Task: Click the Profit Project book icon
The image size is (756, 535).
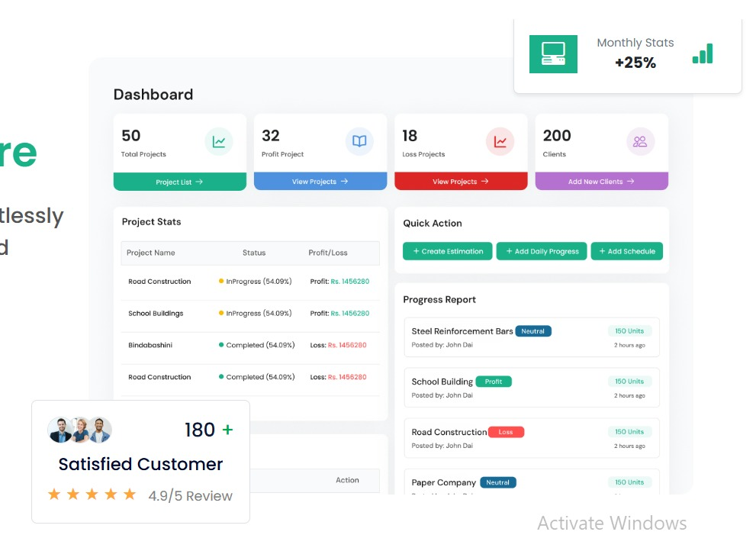Action: coord(359,141)
